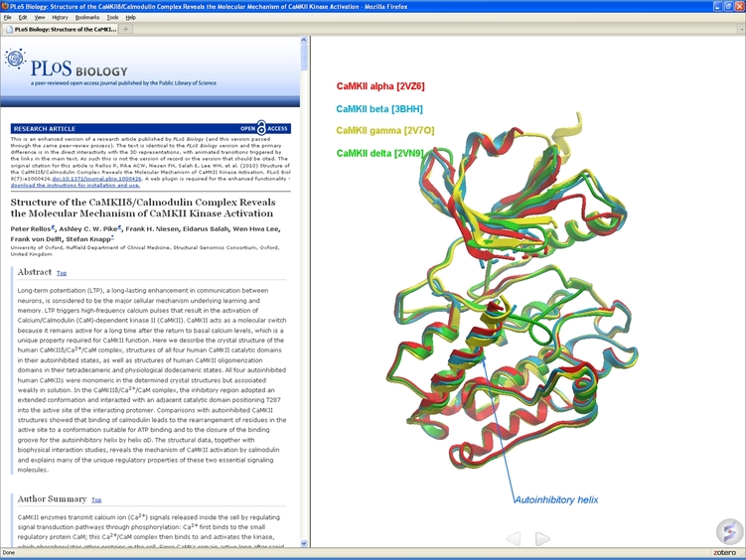
Task: Click download instructions for installation link
Action: [x=75, y=186]
